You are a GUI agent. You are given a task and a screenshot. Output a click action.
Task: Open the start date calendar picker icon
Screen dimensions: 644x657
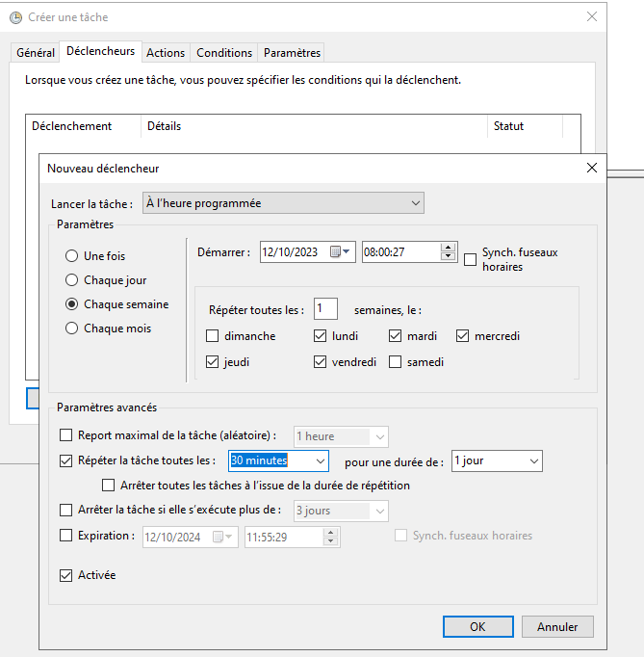click(340, 251)
